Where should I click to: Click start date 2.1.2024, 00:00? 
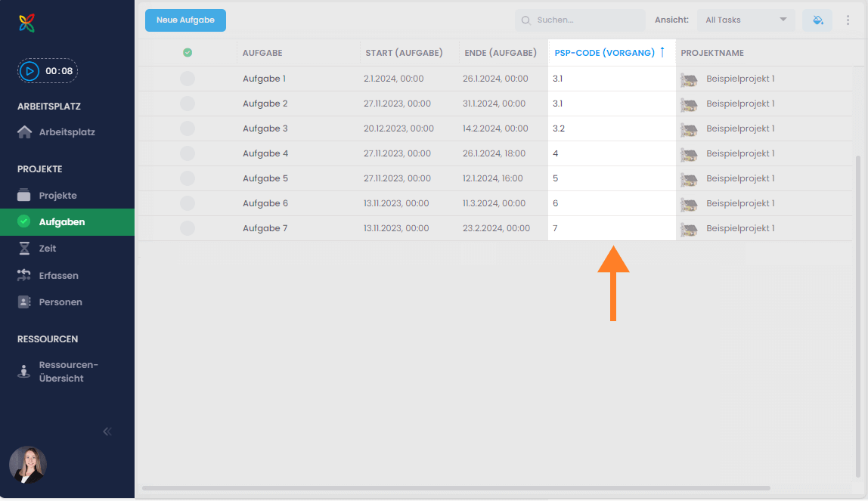point(394,79)
